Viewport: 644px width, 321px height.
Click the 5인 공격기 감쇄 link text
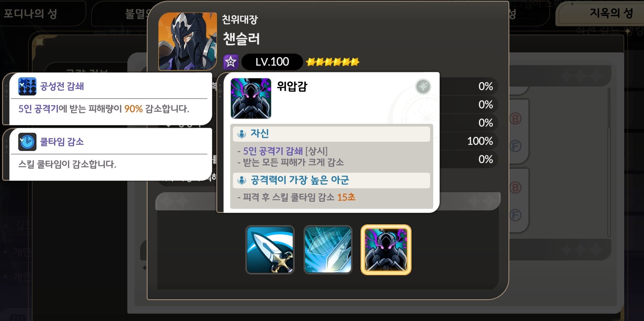(x=273, y=151)
